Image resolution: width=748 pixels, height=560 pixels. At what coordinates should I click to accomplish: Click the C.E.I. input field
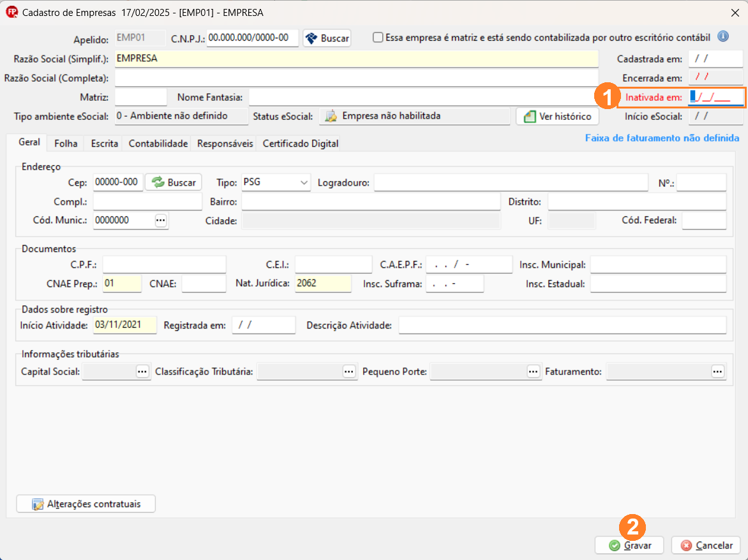333,265
